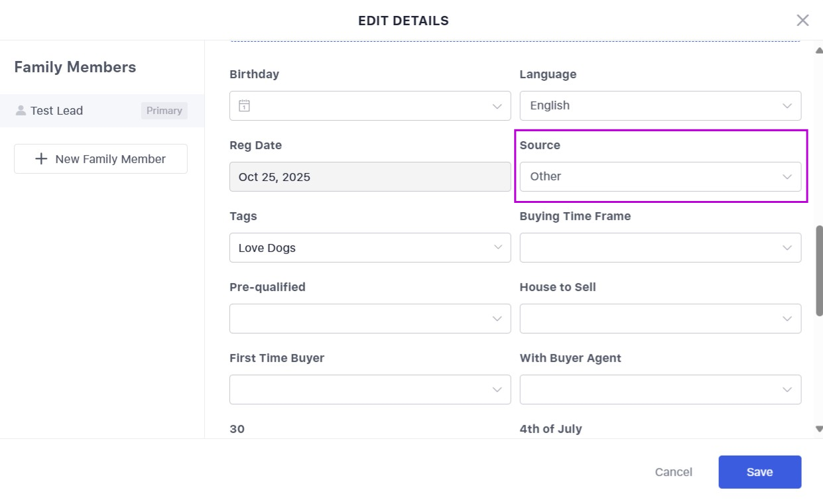This screenshot has height=504, width=823.
Task: Expand the Tags dropdown with Love Dogs
Action: (370, 248)
